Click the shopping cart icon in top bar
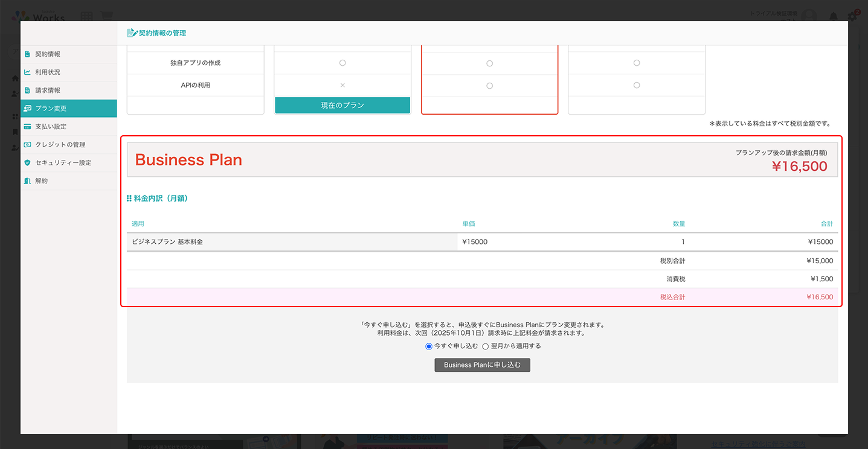This screenshot has height=449, width=868. click(x=106, y=16)
